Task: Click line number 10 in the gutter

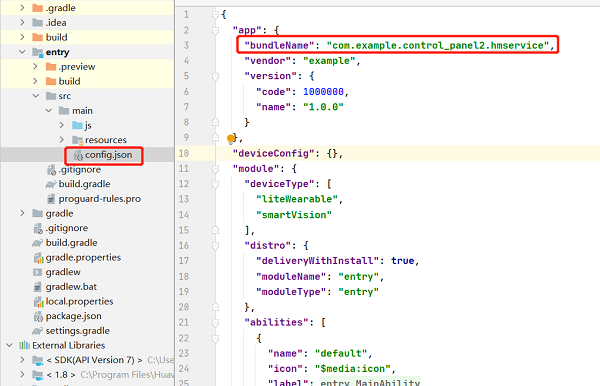Action: [x=184, y=153]
